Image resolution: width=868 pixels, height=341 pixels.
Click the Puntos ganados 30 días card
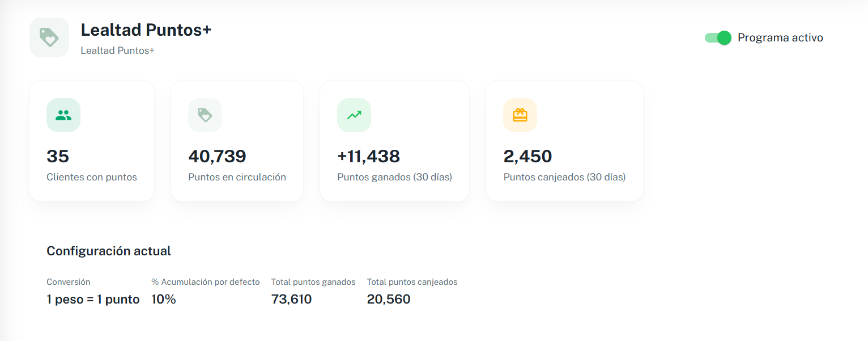click(394, 141)
